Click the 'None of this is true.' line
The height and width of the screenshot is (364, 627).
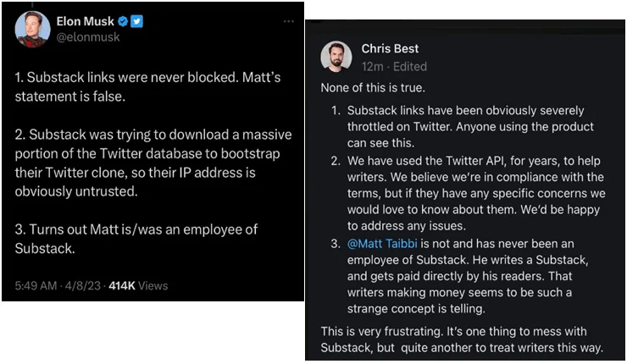(373, 87)
